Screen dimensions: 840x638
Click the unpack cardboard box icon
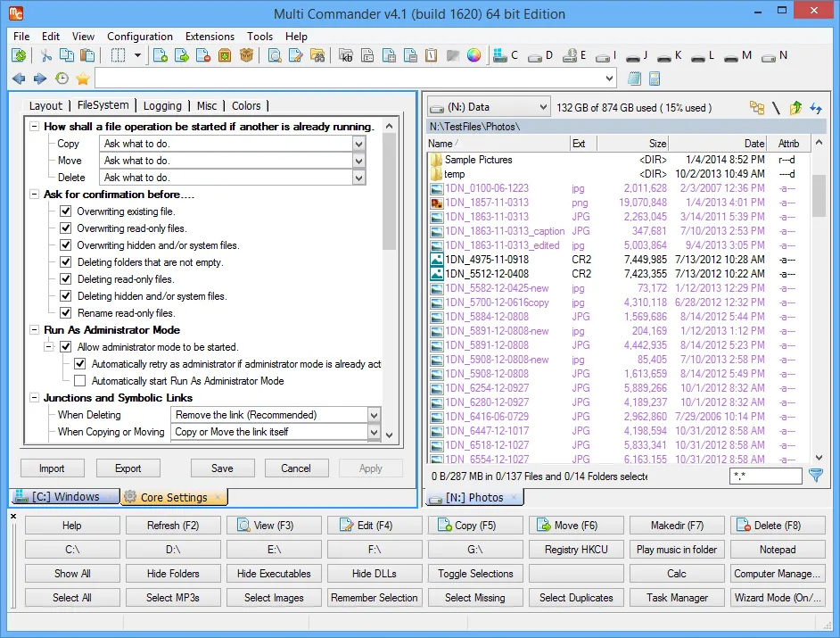tap(246, 55)
